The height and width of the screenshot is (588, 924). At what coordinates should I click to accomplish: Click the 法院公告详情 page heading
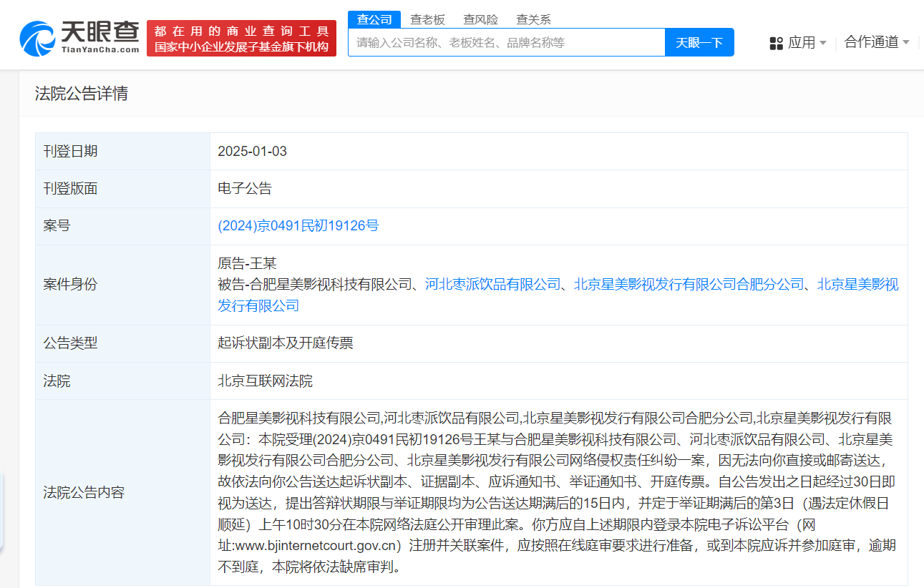[82, 94]
